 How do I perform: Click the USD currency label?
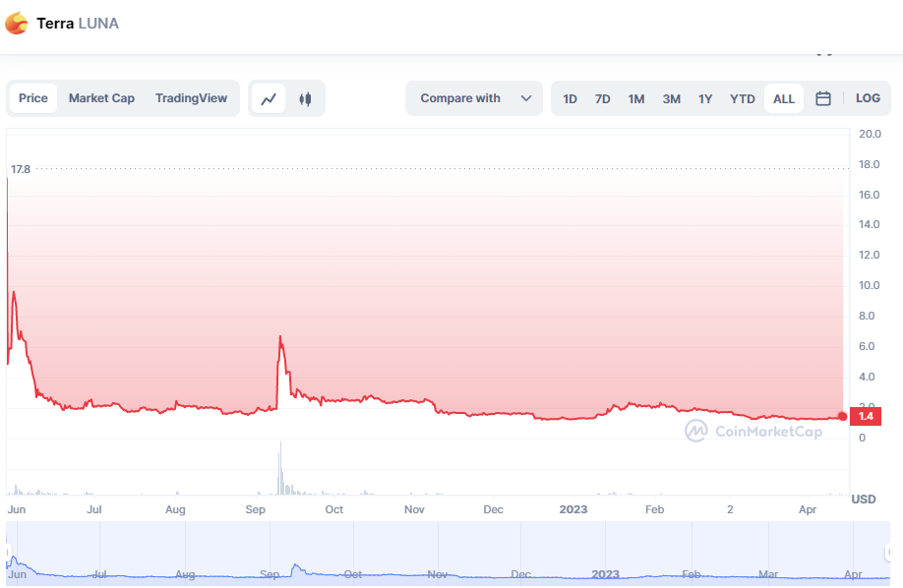pyautogui.click(x=864, y=500)
